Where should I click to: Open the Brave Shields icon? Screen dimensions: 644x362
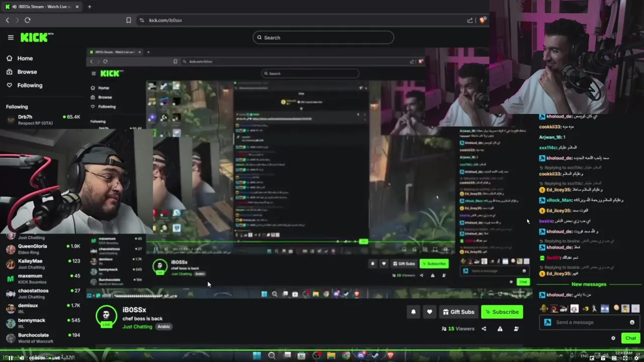tap(482, 20)
